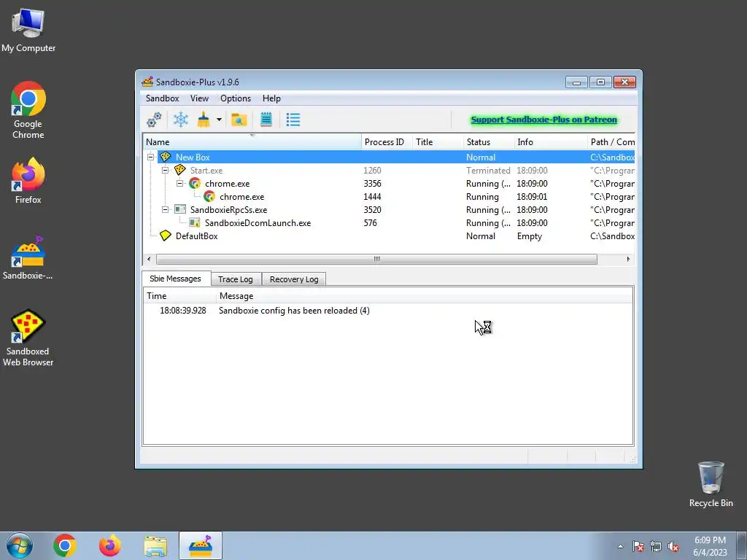Open Recycle Bin on desktop

pyautogui.click(x=711, y=484)
